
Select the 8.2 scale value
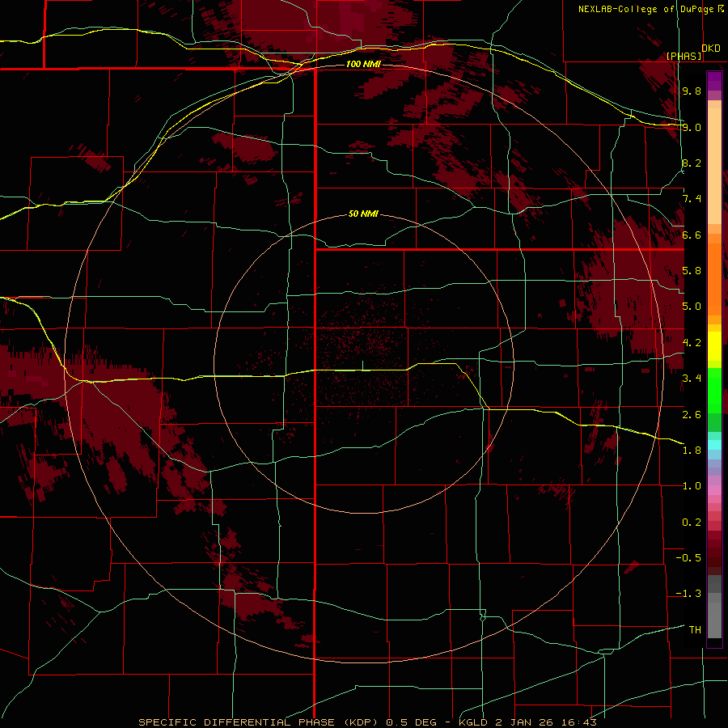pyautogui.click(x=692, y=163)
